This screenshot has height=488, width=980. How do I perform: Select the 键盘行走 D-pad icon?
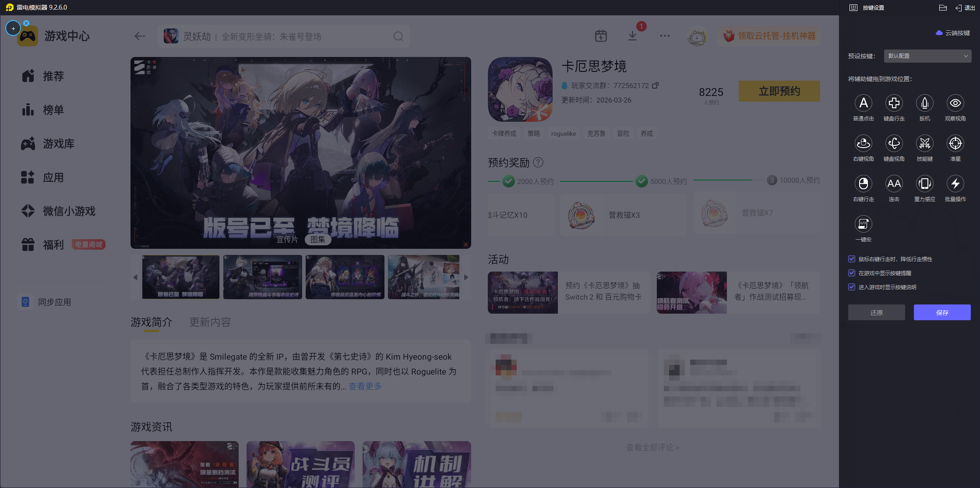894,103
